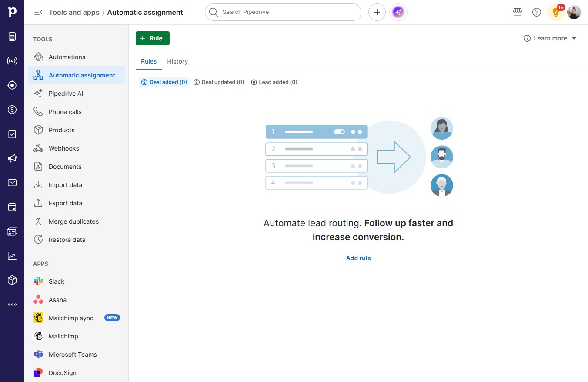This screenshot has width=588, height=382.
Task: Open Leads target icon in left rail
Action: 12,85
